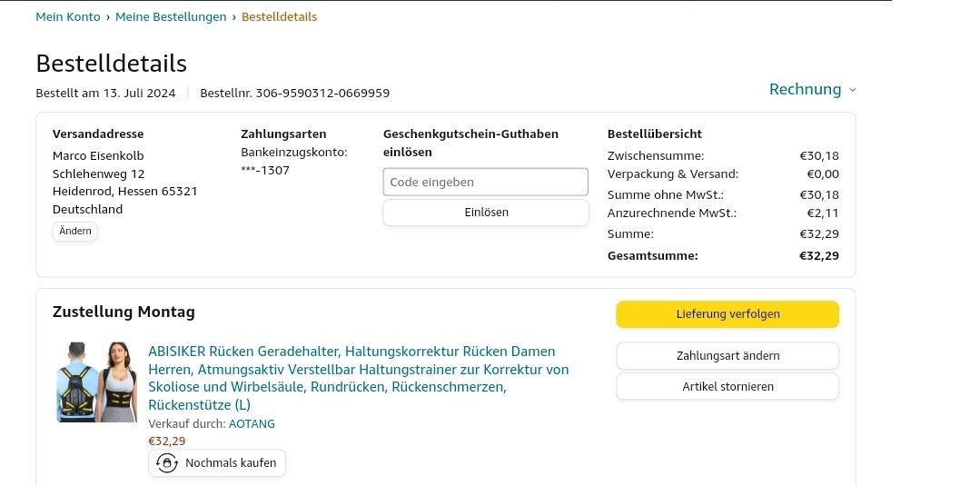980x486 pixels.
Task: Click Zahlungsart ändern button
Action: pyautogui.click(x=728, y=355)
